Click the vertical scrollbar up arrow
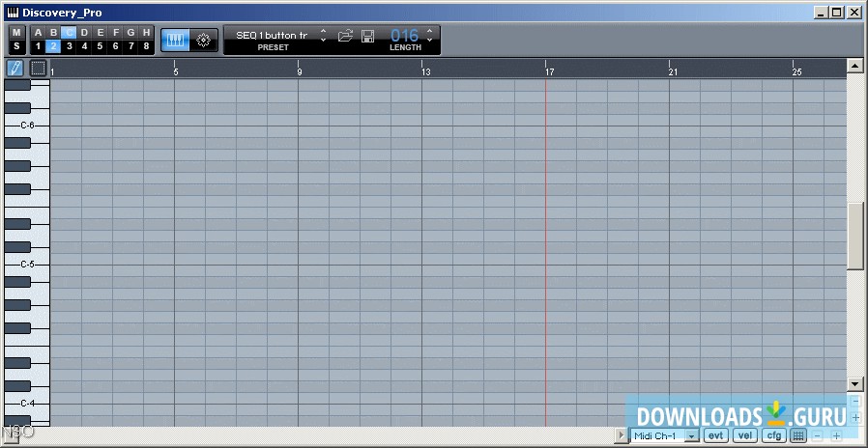This screenshot has height=448, width=868. 855,66
